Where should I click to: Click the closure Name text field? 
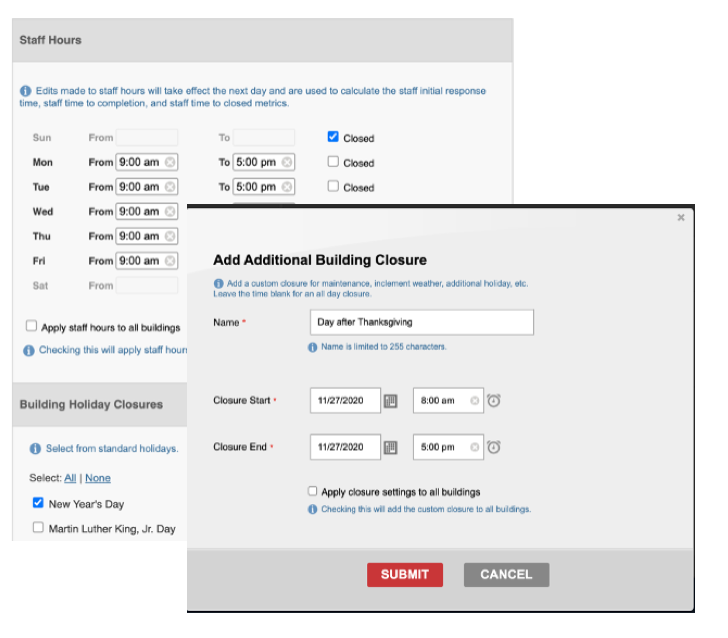coord(422,322)
